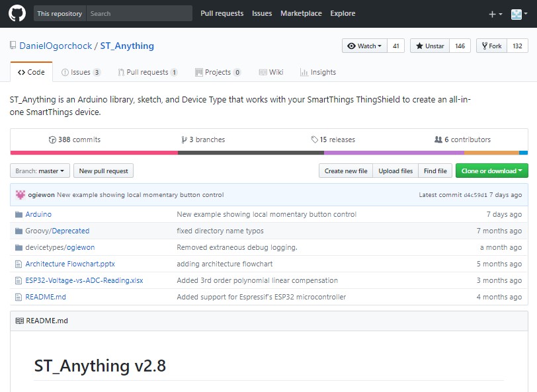The width and height of the screenshot is (537, 392).
Task: Open the DanielOgorchock user profile link
Action: 56,46
